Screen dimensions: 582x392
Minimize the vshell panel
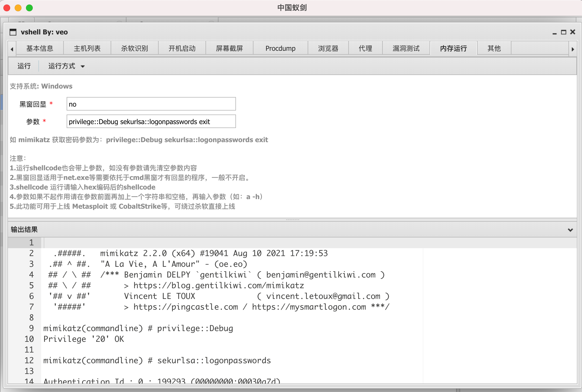pyautogui.click(x=555, y=32)
